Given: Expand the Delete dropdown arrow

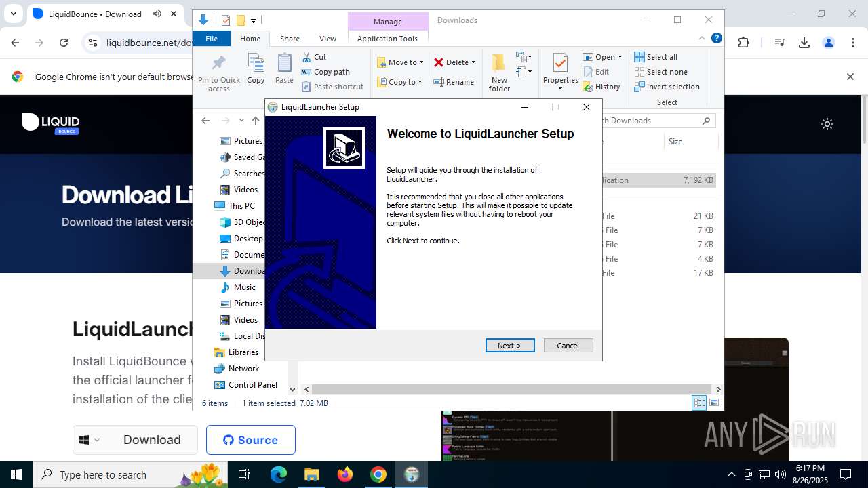Looking at the screenshot, I should tap(473, 62).
